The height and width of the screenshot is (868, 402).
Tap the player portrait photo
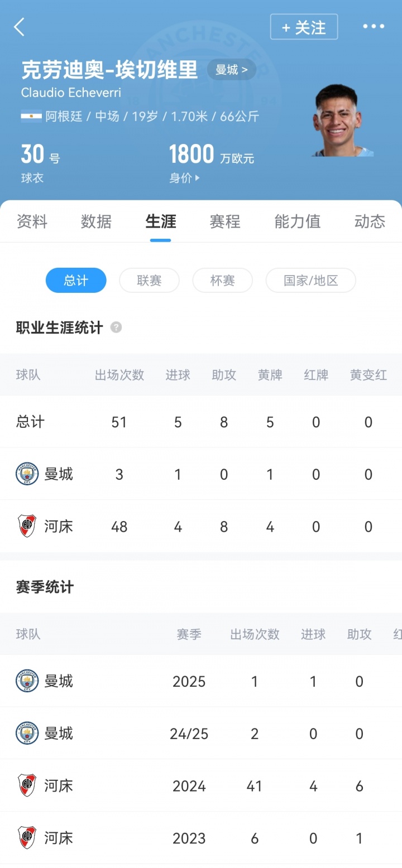tap(342, 120)
